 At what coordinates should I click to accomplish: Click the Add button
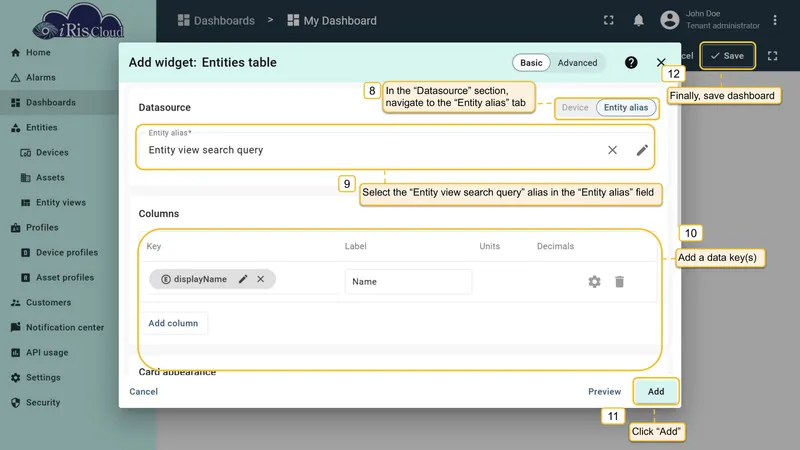point(656,391)
